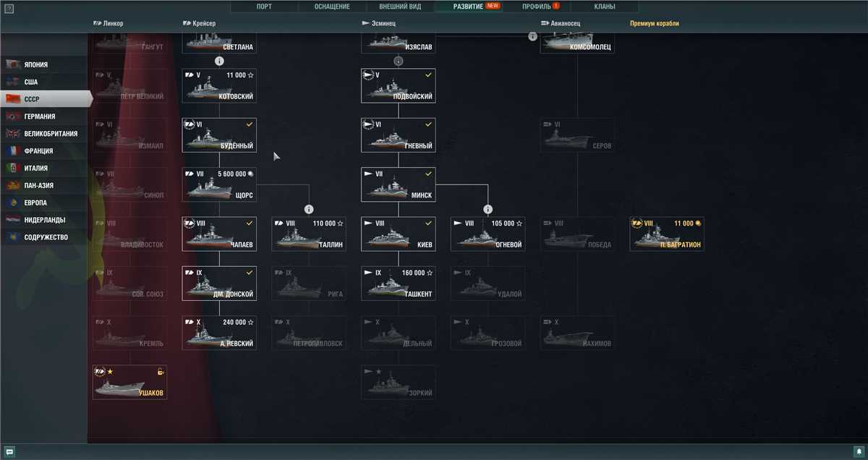Switch to the ВНЕШНИЙ ВИД tab
Image resolution: width=868 pixels, height=460 pixels.
[400, 7]
